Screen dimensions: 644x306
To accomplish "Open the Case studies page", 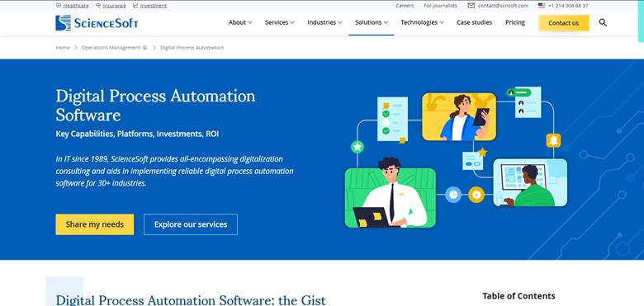I will click(474, 22).
